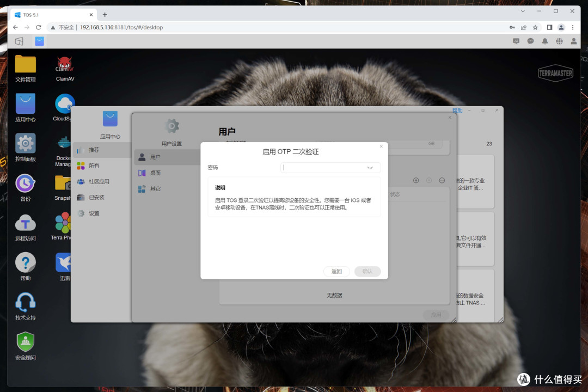Open the language globe icon in TOS top bar
588x392 pixels.
(560, 41)
